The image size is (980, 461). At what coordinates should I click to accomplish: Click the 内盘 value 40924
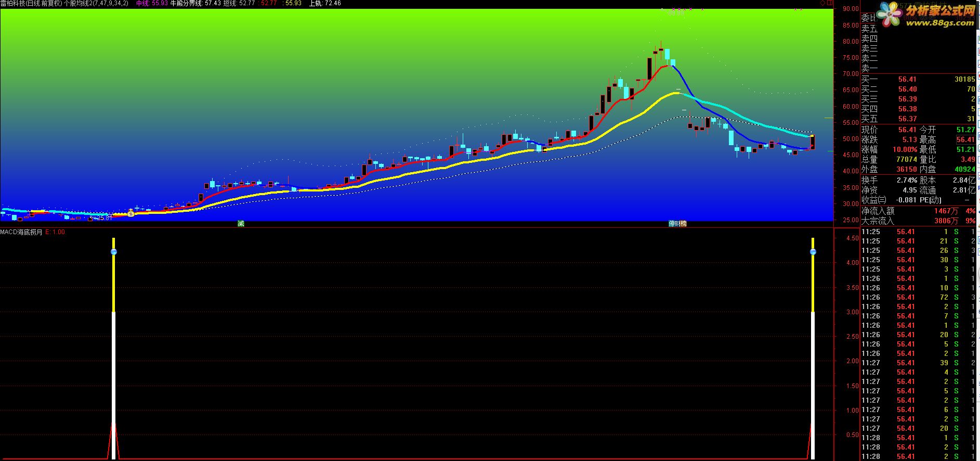click(965, 169)
